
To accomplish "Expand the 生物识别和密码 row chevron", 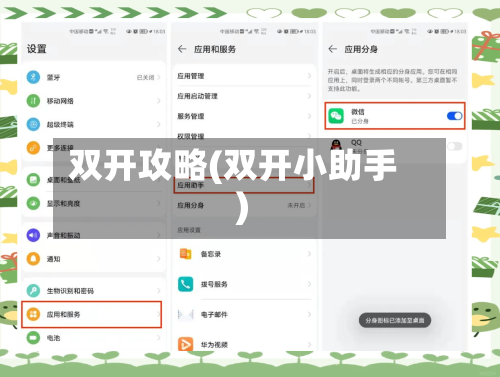I will point(159,291).
